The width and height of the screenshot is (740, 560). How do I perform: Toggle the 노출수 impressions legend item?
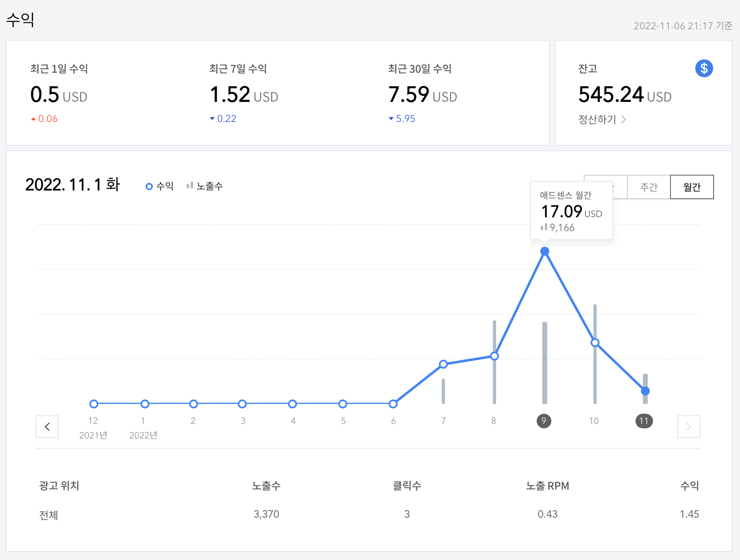pyautogui.click(x=205, y=186)
